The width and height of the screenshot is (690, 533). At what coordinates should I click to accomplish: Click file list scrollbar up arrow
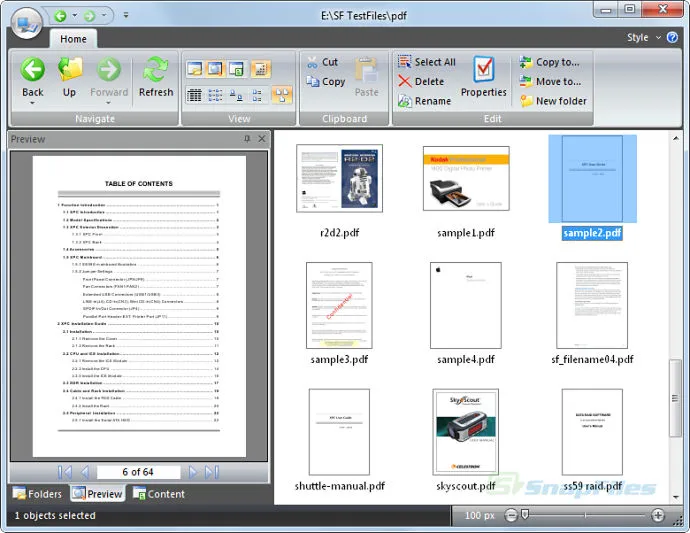point(675,138)
